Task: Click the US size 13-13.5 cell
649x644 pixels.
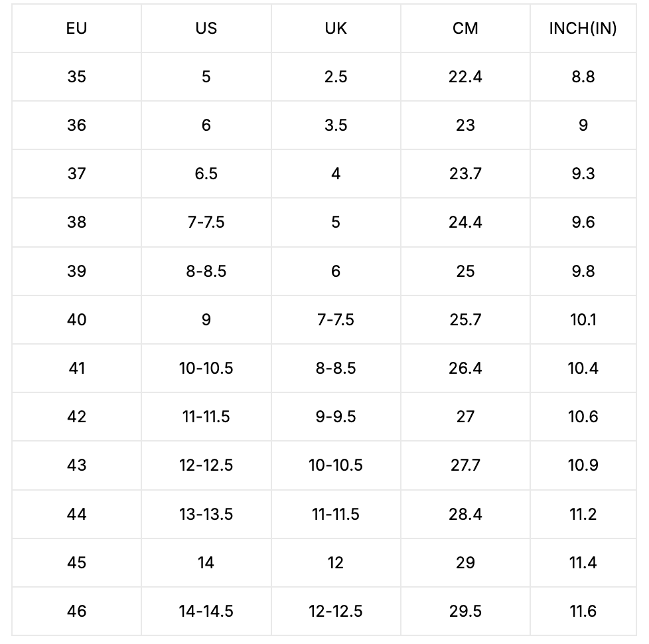Action: coord(206,514)
